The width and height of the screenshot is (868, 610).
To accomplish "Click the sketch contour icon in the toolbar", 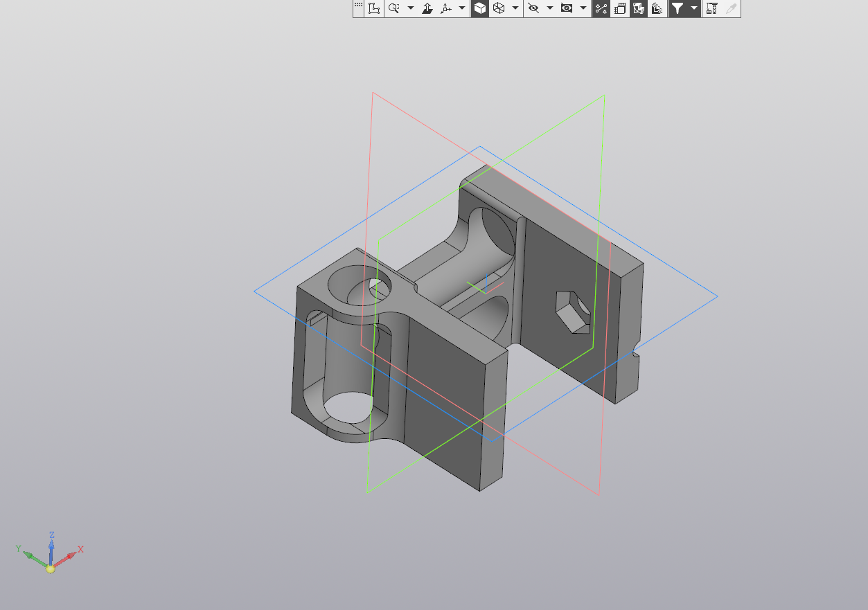I will pos(374,8).
